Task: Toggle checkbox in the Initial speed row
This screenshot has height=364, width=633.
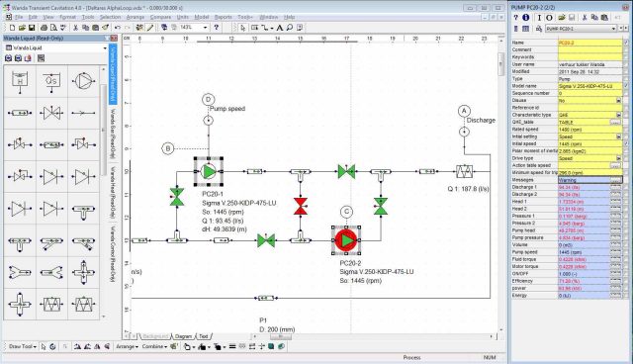Action: [626, 143]
